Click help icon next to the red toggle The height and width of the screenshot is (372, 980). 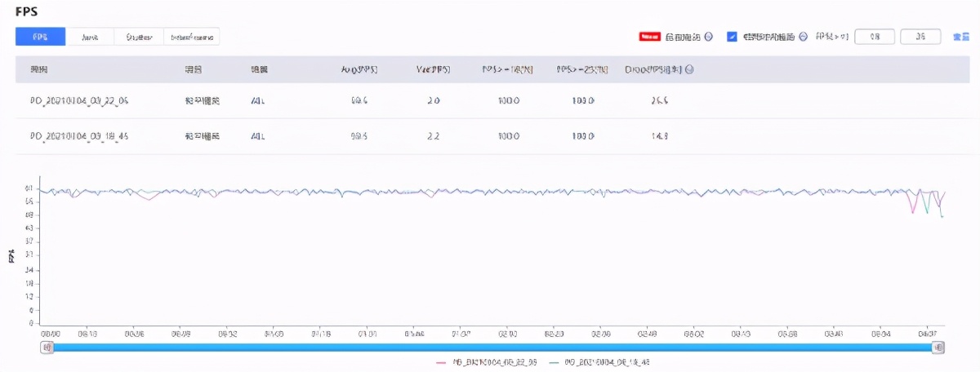coord(708,37)
